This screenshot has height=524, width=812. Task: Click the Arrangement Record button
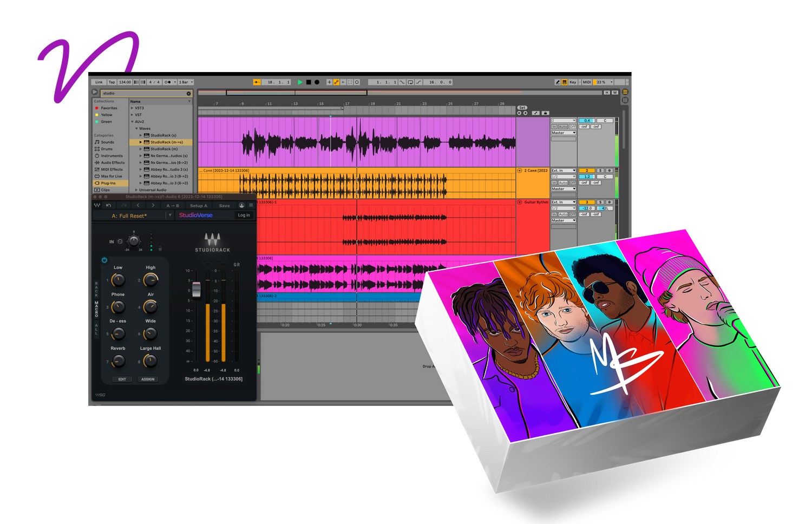pos(317,82)
